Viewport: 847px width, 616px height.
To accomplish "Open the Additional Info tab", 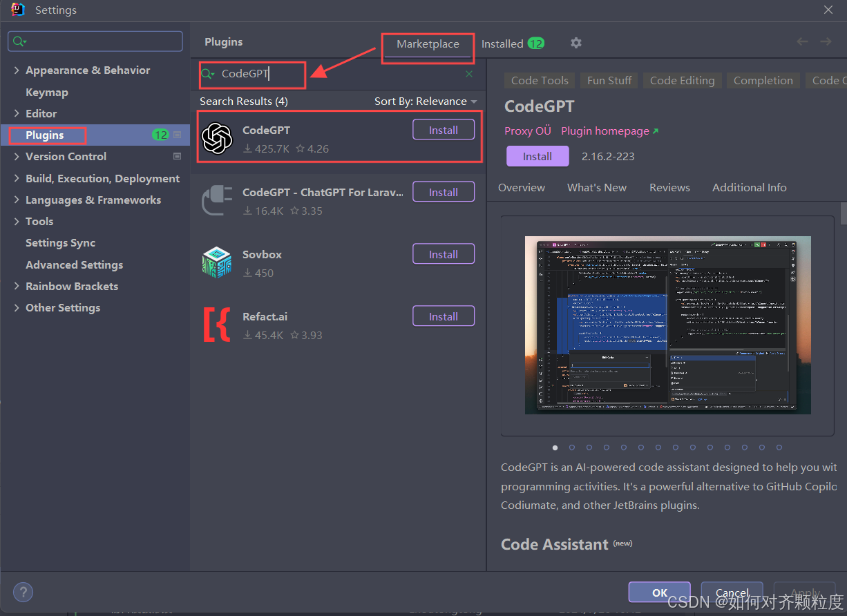I will [x=750, y=187].
